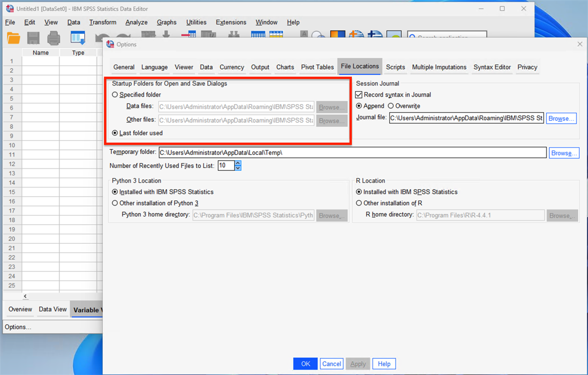Choose R installed with IBM SPSS Statistics

[359, 192]
